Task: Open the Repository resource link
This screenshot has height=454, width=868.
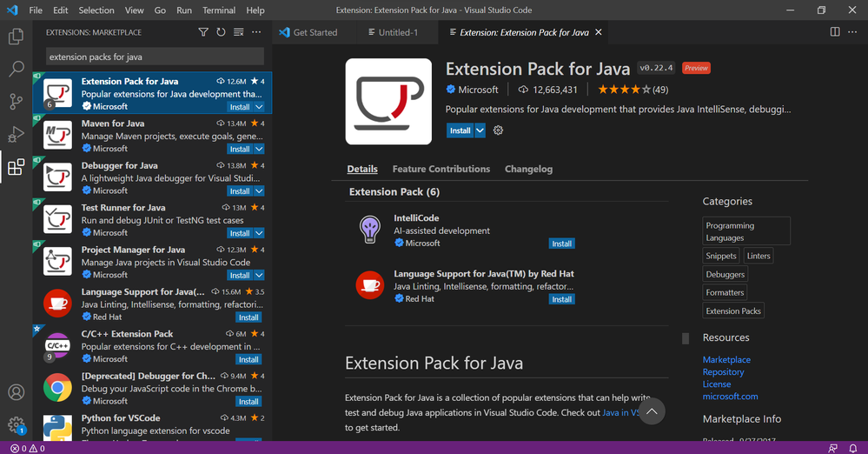Action: (x=723, y=372)
